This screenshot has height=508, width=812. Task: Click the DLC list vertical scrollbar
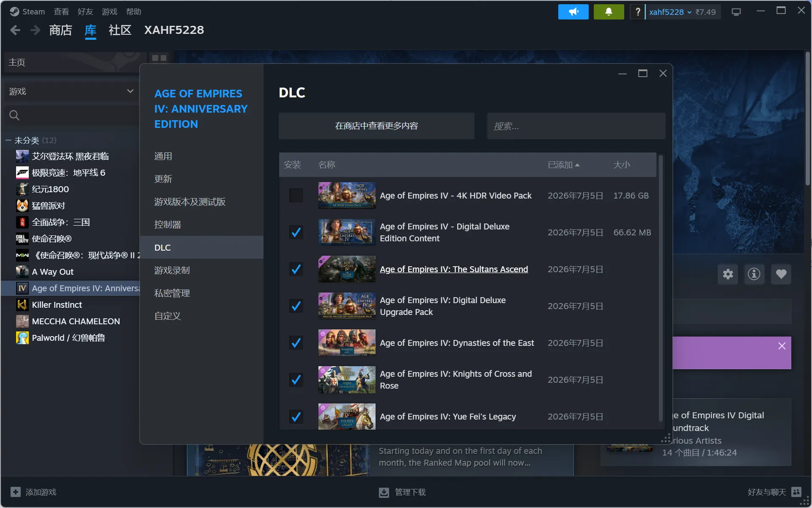[x=661, y=288]
